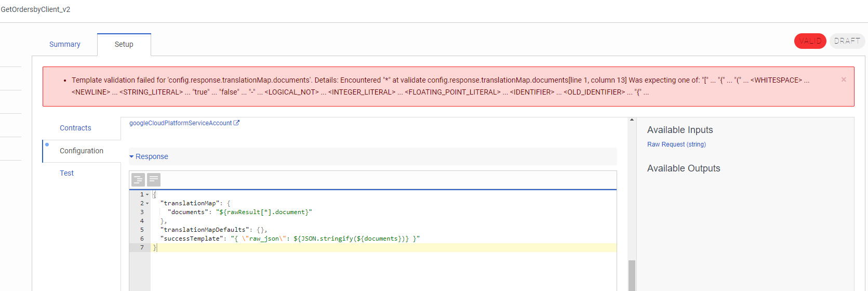Click the Raw Request (string) input link
Viewport: 868px width, 291px height.
(x=676, y=144)
